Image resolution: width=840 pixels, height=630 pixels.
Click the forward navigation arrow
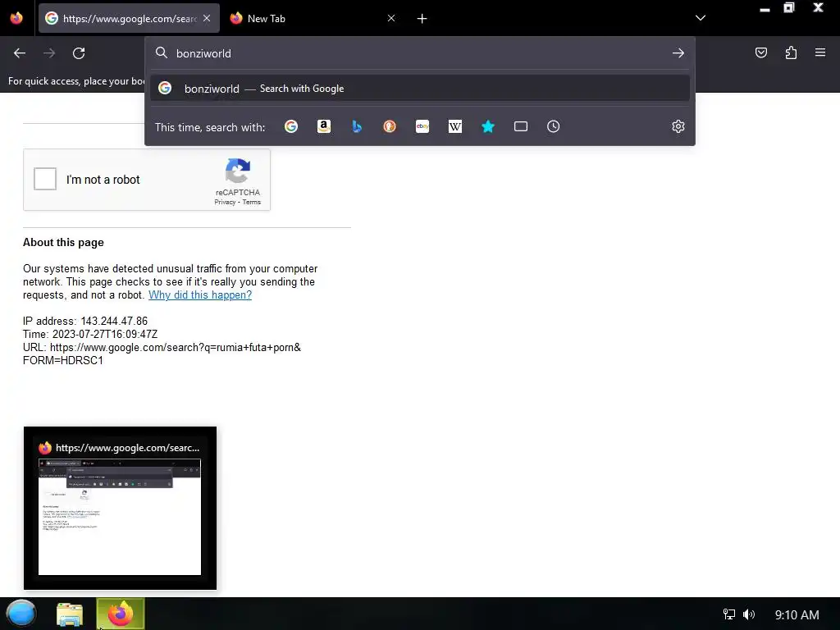point(49,53)
